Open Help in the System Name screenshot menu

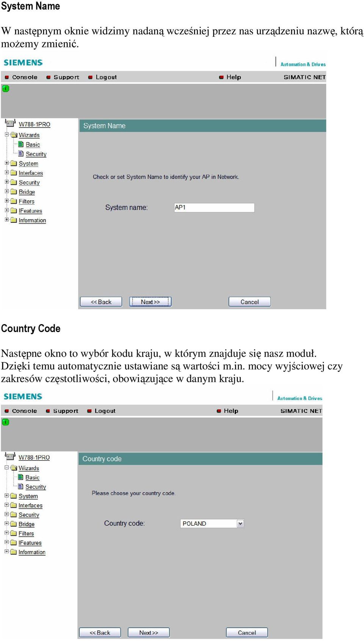pos(234,77)
